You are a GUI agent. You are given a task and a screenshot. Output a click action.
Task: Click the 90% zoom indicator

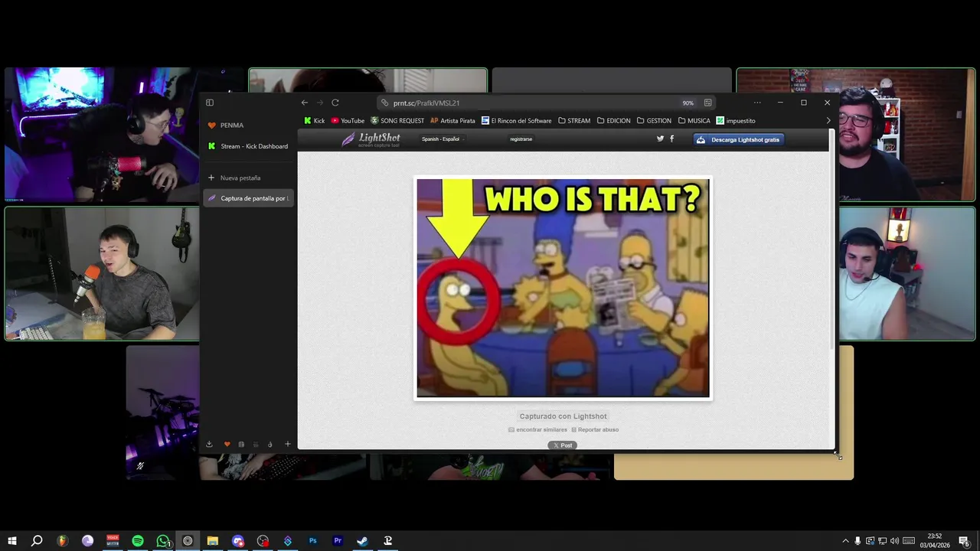[x=688, y=103]
